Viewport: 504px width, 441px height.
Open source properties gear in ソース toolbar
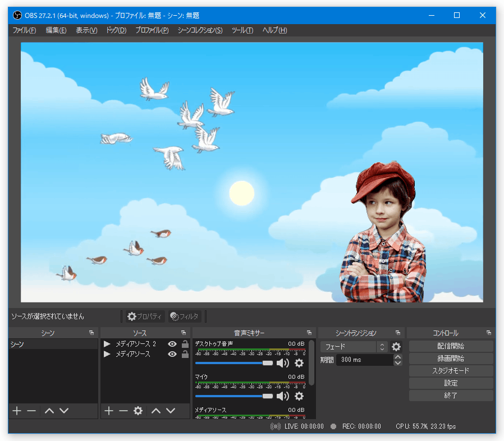138,411
